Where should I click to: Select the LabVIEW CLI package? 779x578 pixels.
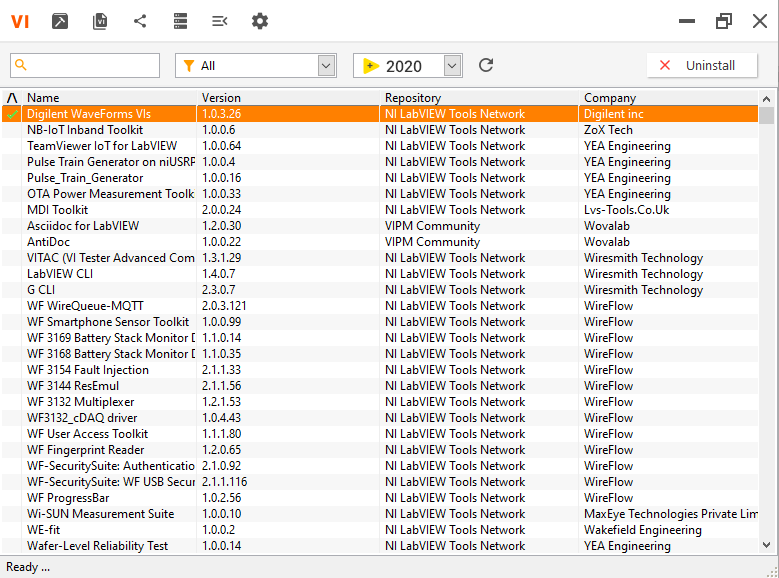click(380, 274)
